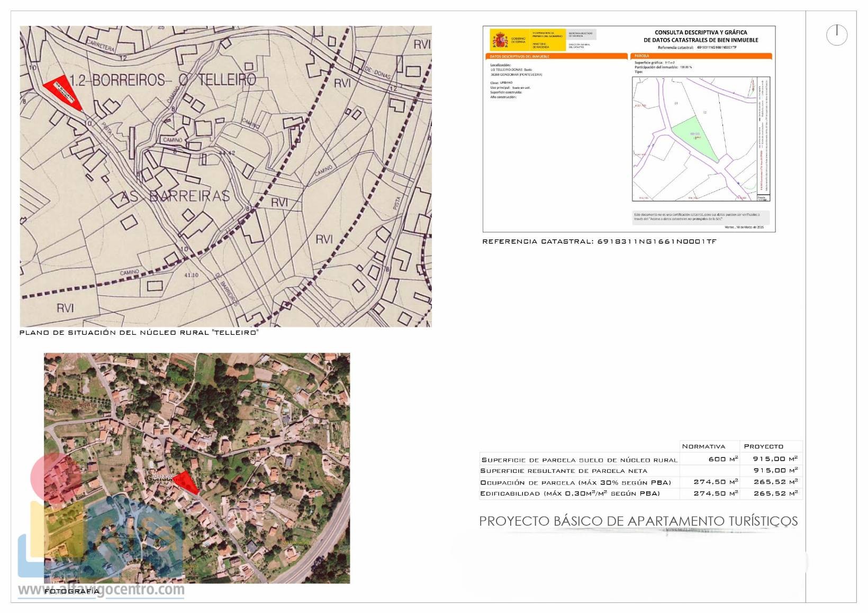Open the www.alfavigocentro.com website link
868x613 pixels.
[101, 589]
